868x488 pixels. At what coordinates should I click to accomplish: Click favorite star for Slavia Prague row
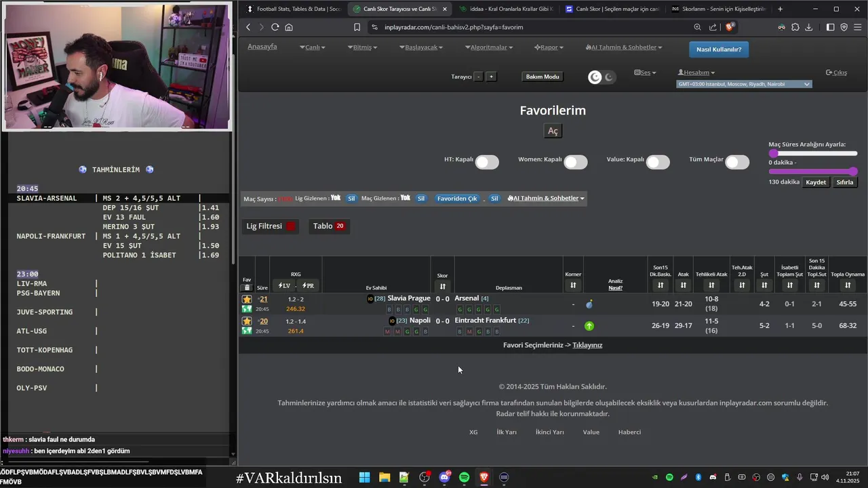(247, 299)
